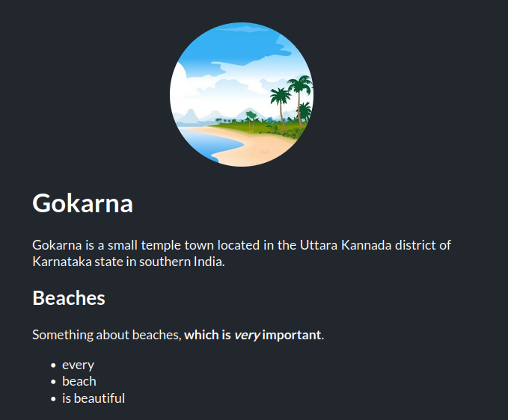Click the bullet before "every"

point(54,365)
